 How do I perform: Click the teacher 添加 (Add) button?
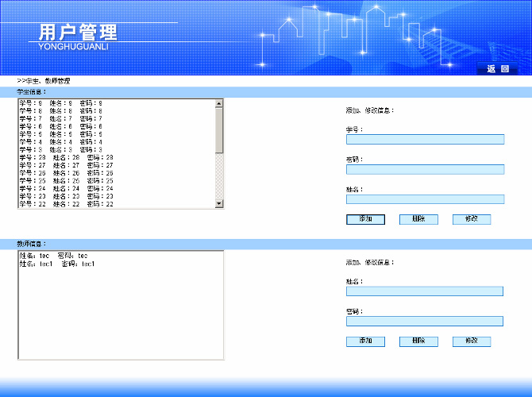pos(365,341)
